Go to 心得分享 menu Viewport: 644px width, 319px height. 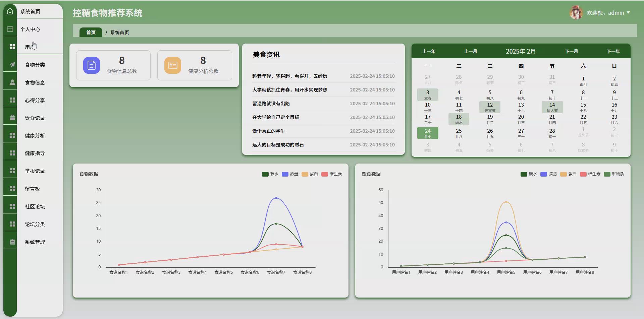(35, 100)
